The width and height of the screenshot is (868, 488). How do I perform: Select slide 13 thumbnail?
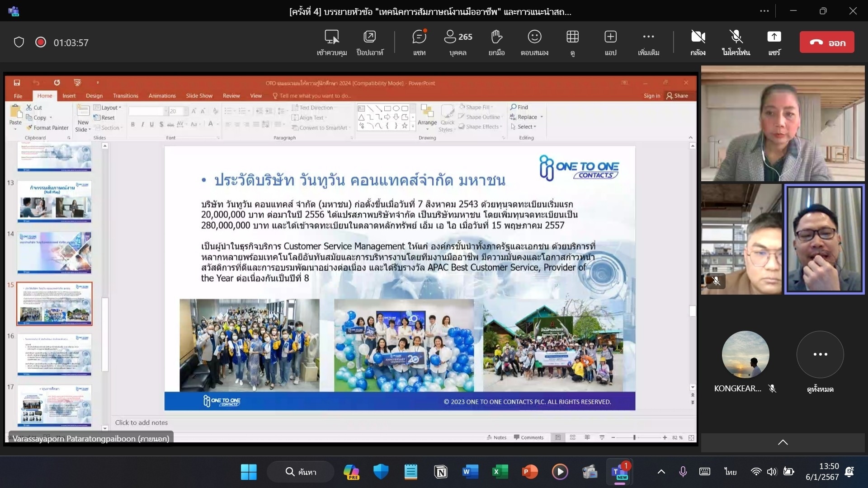coord(54,202)
